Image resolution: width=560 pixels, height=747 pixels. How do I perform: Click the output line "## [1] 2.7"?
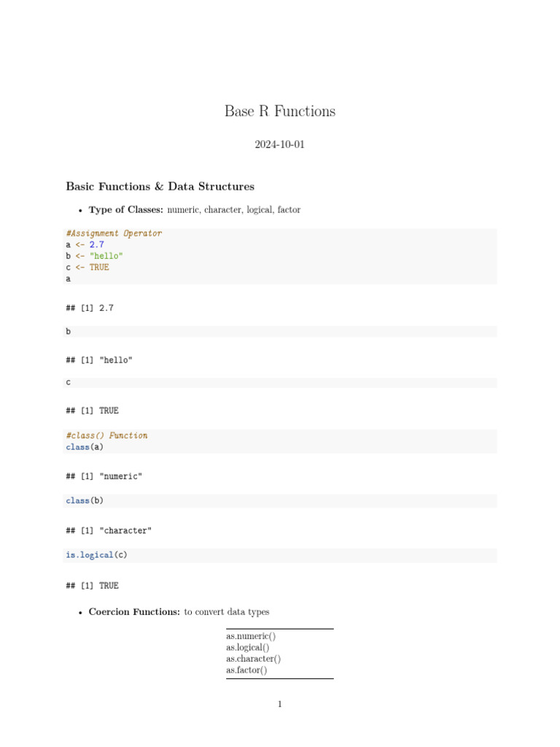click(x=90, y=309)
